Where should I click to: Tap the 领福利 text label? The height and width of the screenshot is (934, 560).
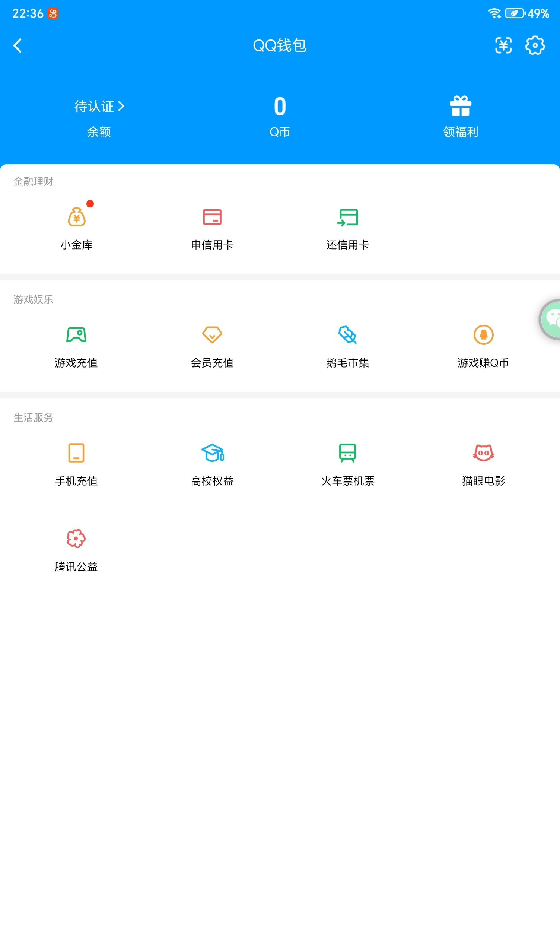(460, 132)
